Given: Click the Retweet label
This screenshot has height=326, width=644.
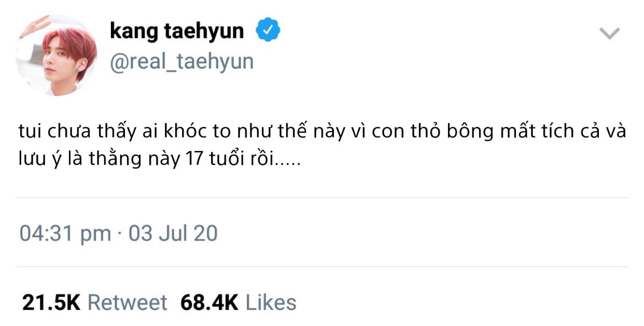Looking at the screenshot, I should (x=127, y=303).
